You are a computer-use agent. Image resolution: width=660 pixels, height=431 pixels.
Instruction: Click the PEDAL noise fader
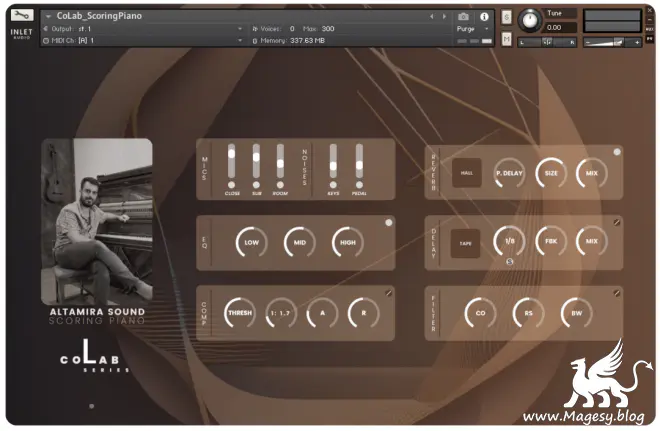(x=359, y=162)
